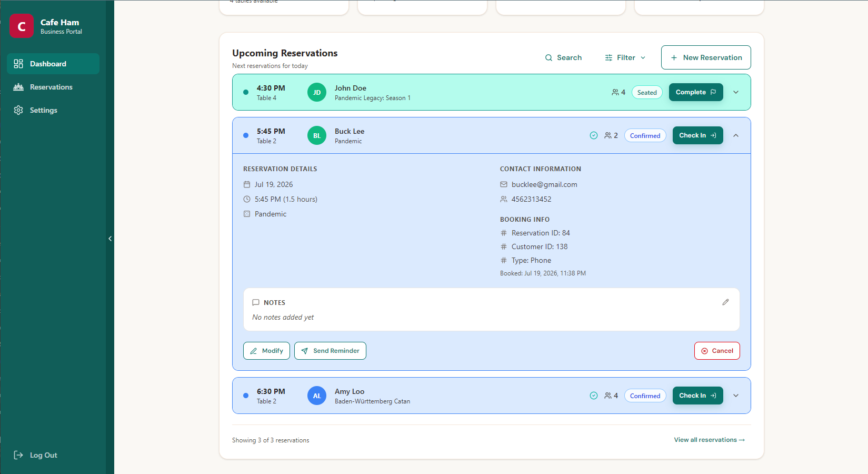Click the phone contact icon beside 4562313452
The image size is (868, 474).
pos(504,199)
